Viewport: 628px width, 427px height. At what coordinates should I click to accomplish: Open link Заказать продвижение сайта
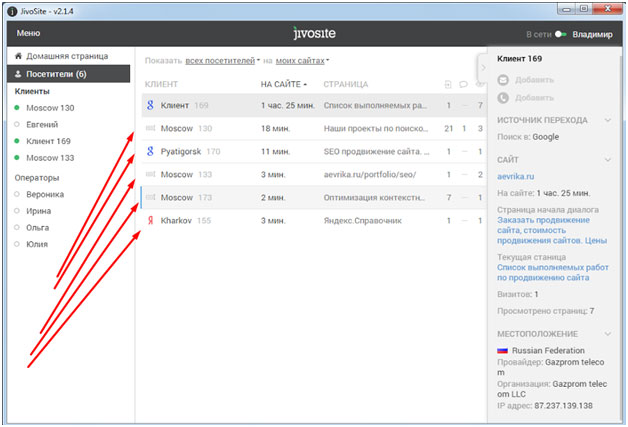click(552, 230)
